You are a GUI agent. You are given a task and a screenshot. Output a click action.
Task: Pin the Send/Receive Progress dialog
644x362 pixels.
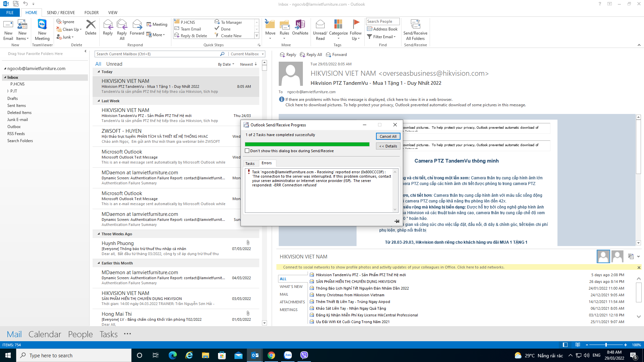coord(397,221)
